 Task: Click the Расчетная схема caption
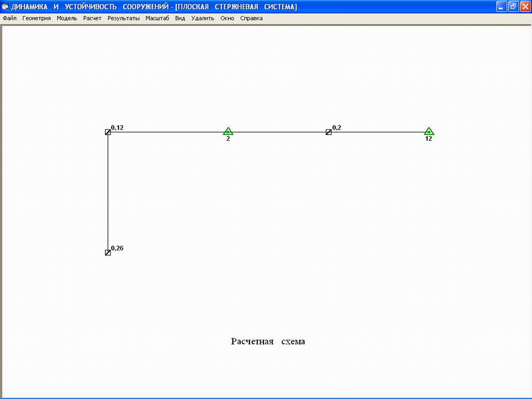[268, 341]
